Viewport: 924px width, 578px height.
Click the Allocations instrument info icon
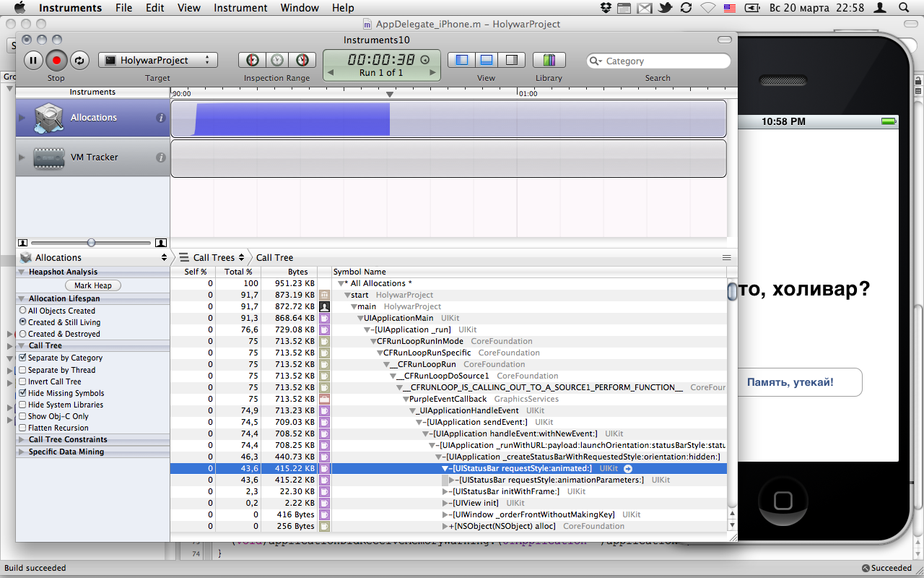[161, 118]
